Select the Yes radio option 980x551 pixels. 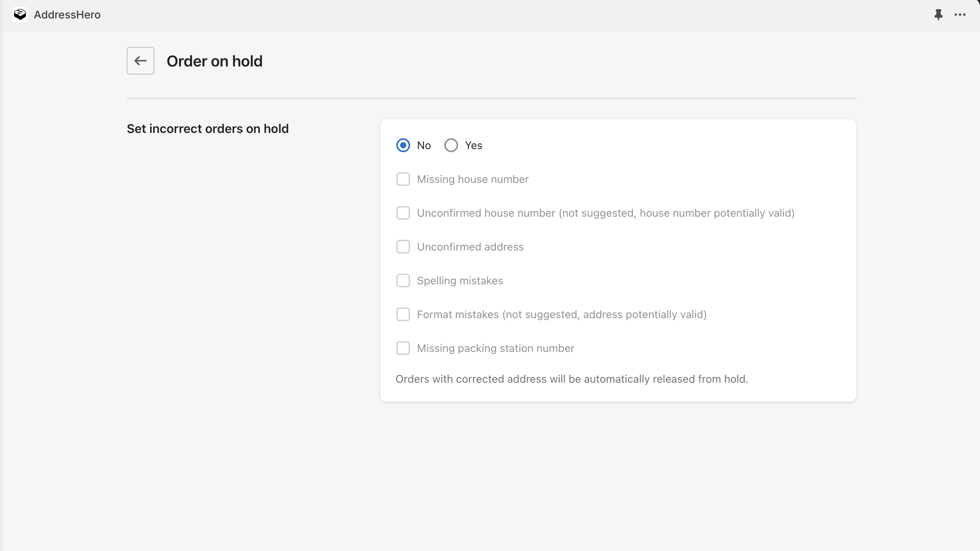(x=451, y=145)
